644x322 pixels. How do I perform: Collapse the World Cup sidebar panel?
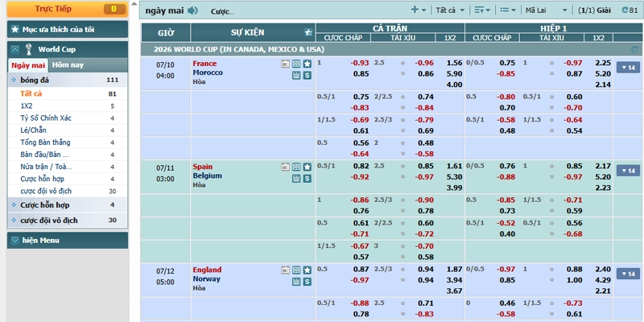coord(14,50)
